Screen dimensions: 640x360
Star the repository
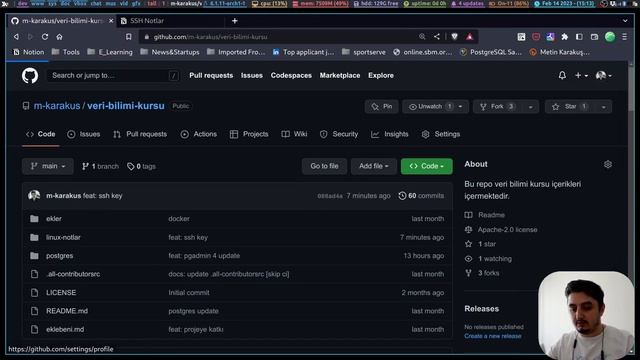(x=570, y=107)
